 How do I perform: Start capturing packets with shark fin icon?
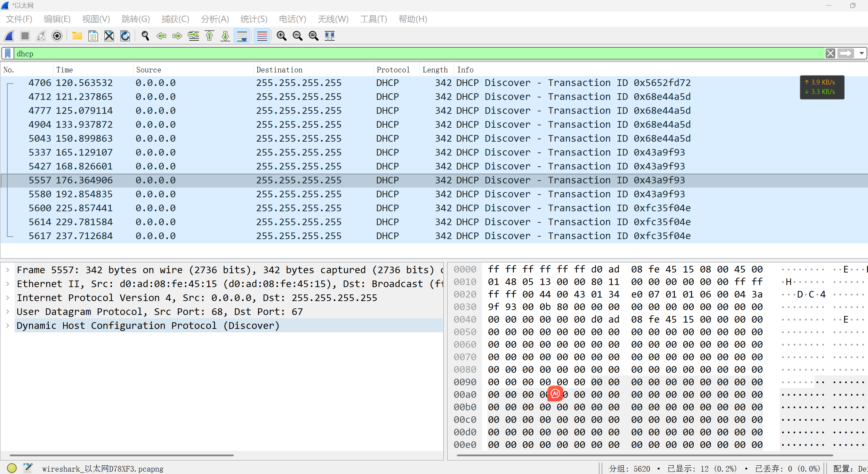point(9,36)
